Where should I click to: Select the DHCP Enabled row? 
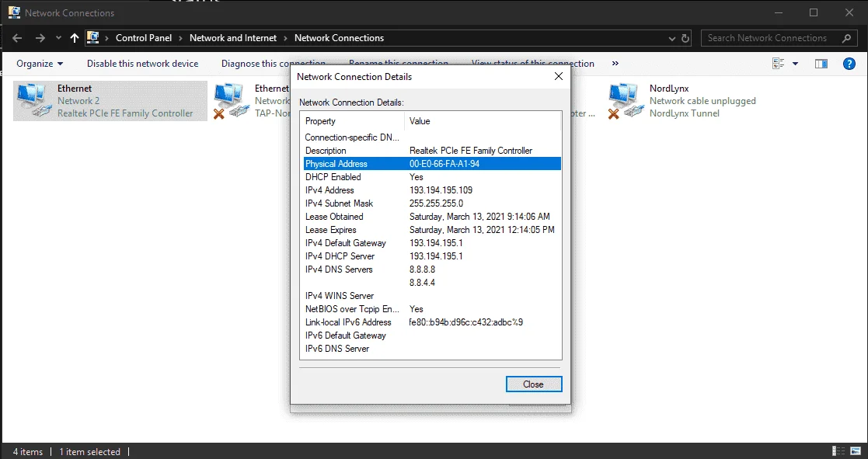pyautogui.click(x=432, y=177)
